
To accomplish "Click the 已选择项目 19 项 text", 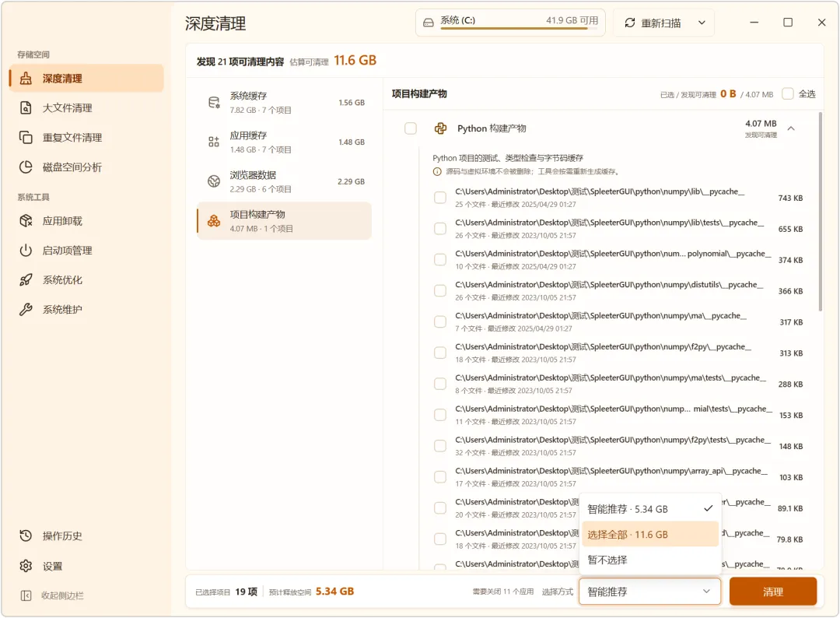I will [226, 592].
